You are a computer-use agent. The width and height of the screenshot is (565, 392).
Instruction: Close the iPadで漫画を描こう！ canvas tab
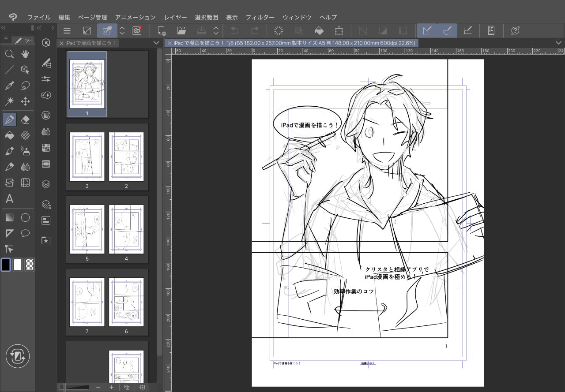(x=169, y=43)
